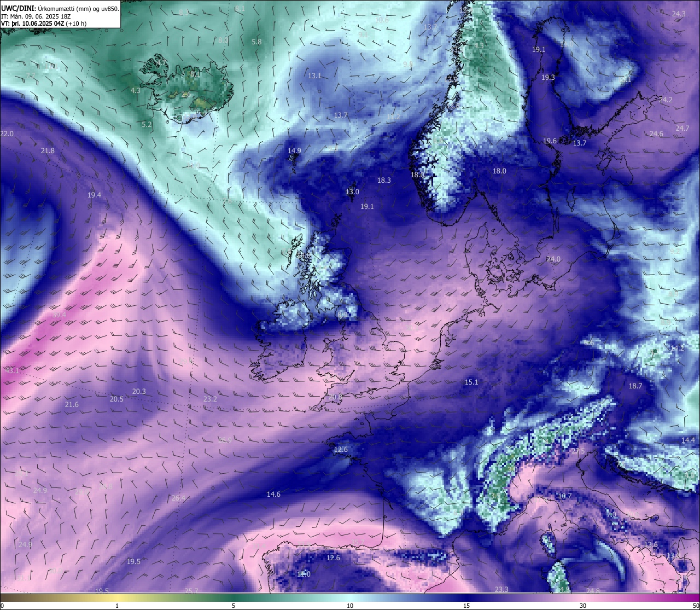Screen dimensions: 700x610
Task: Click the 22.0 value on the map
Action: pyautogui.click(x=7, y=133)
